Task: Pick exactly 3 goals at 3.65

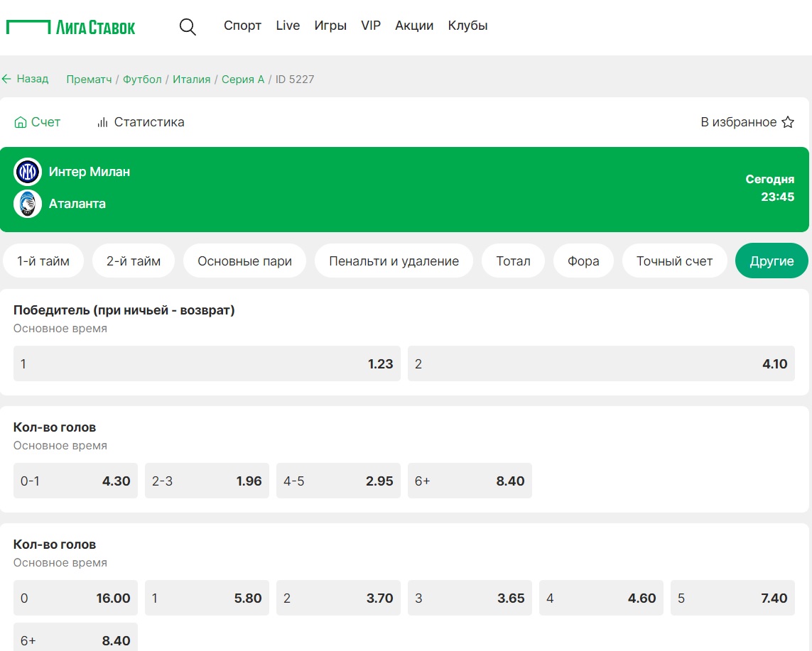Action: [470, 598]
